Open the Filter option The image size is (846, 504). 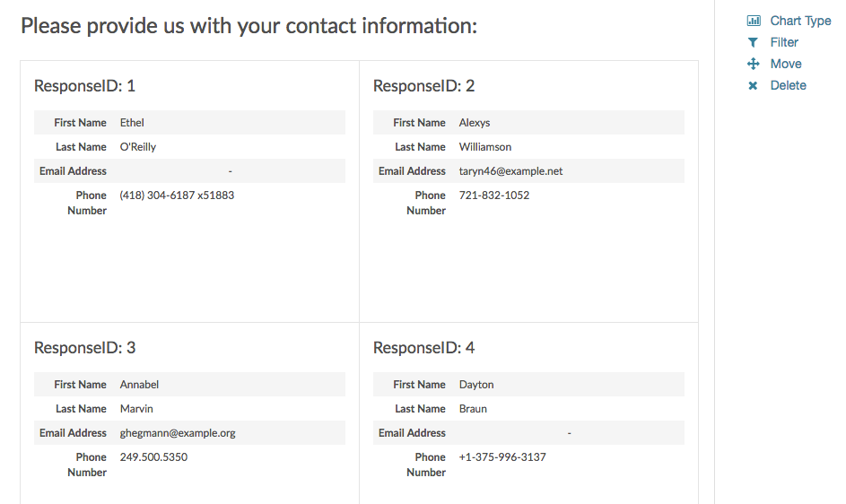[784, 42]
